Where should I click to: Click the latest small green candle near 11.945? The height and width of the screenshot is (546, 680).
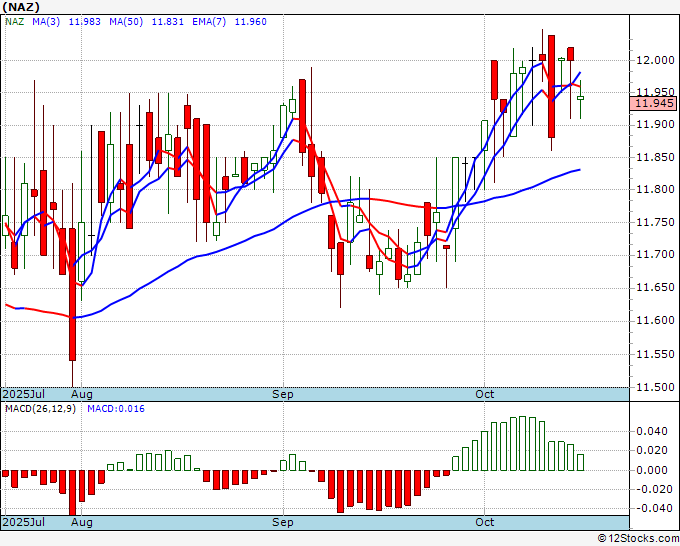click(x=580, y=98)
